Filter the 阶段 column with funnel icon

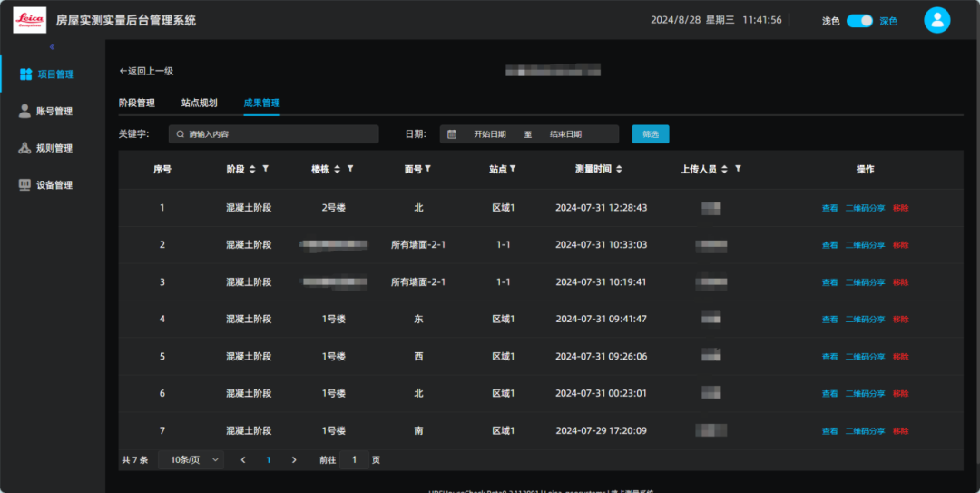coord(266,169)
